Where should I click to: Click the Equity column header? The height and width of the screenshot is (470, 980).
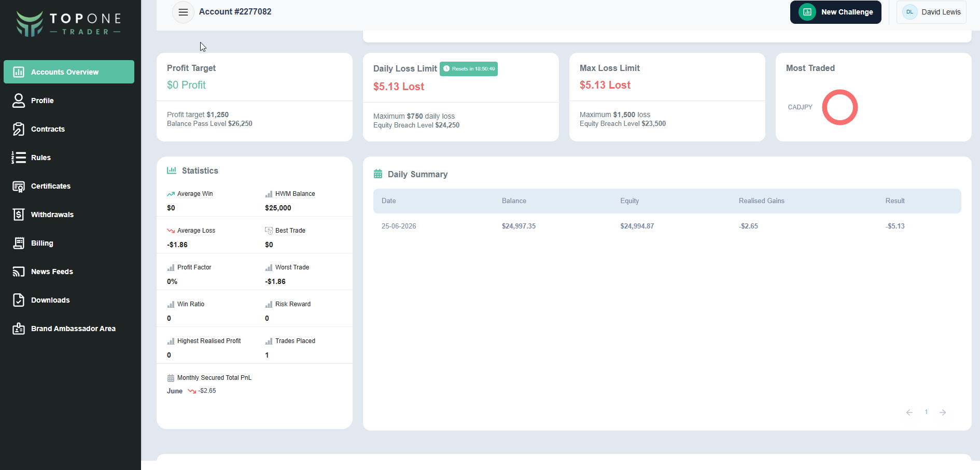coord(629,201)
